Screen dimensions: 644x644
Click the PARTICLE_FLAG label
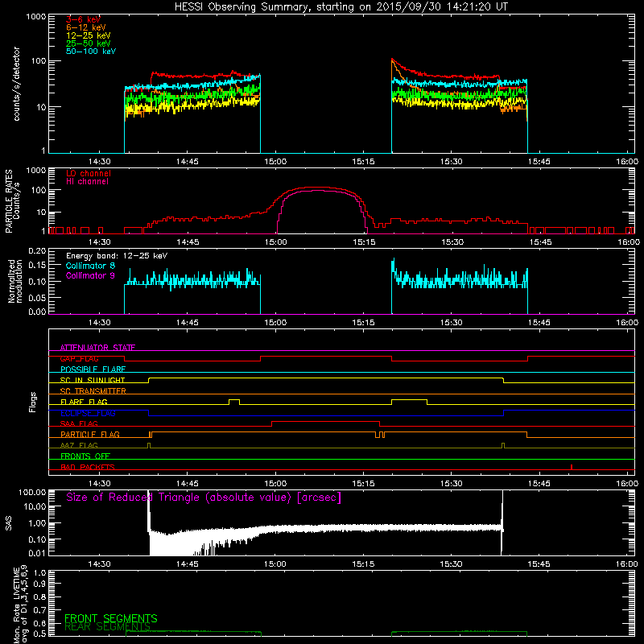(x=90, y=435)
